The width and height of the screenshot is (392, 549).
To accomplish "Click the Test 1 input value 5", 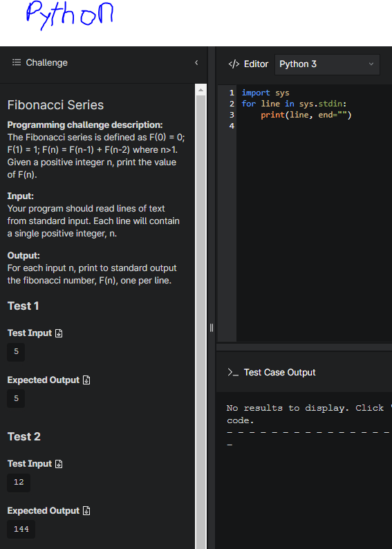I will (x=16, y=351).
